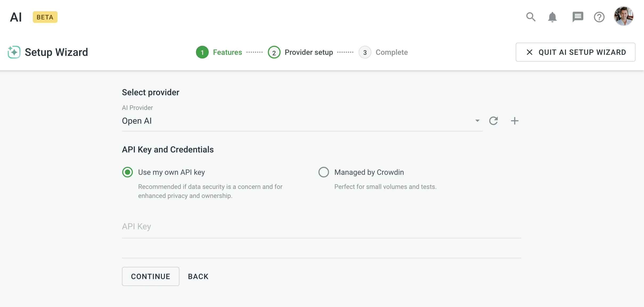Click the Select provider heading
The image size is (644, 307).
click(x=151, y=92)
